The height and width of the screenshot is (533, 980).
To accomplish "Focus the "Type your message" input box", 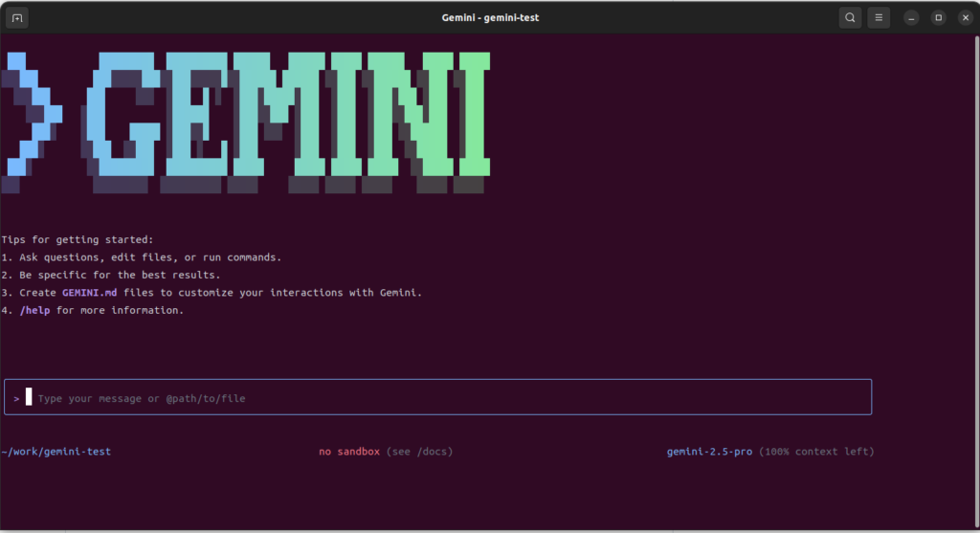I will tap(437, 397).
